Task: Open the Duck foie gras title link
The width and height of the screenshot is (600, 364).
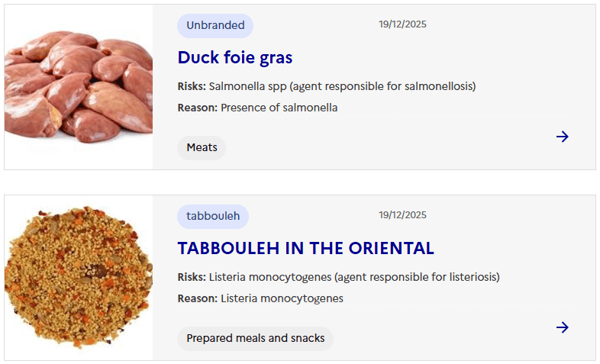Action: (x=235, y=57)
